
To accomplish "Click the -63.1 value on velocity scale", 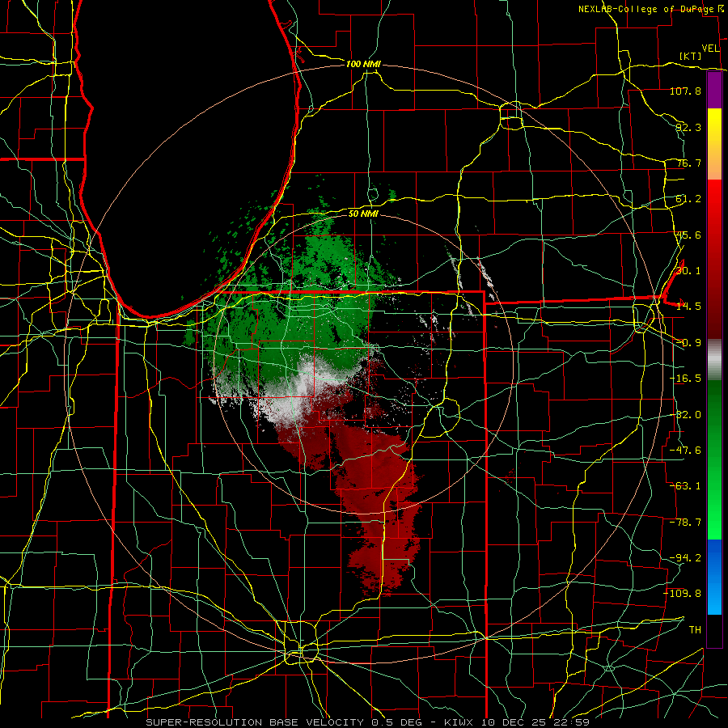I will click(x=685, y=486).
